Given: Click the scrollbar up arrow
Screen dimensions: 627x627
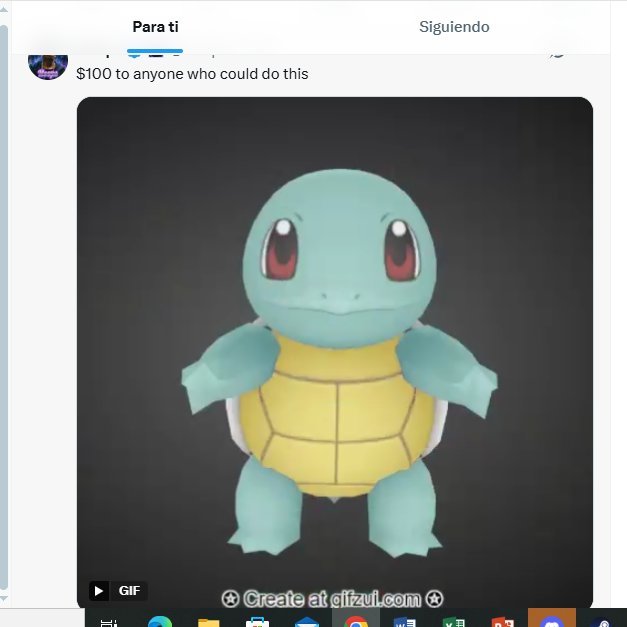Looking at the screenshot, I should click(4, 9).
